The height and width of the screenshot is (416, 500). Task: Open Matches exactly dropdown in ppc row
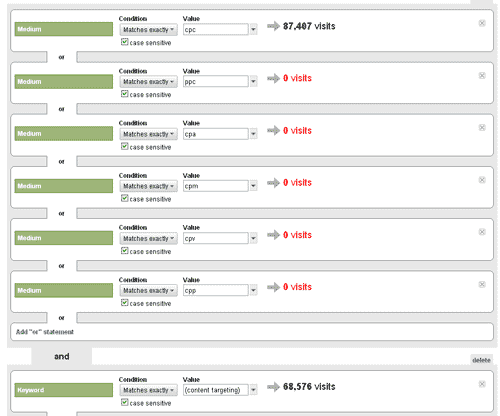click(x=149, y=82)
